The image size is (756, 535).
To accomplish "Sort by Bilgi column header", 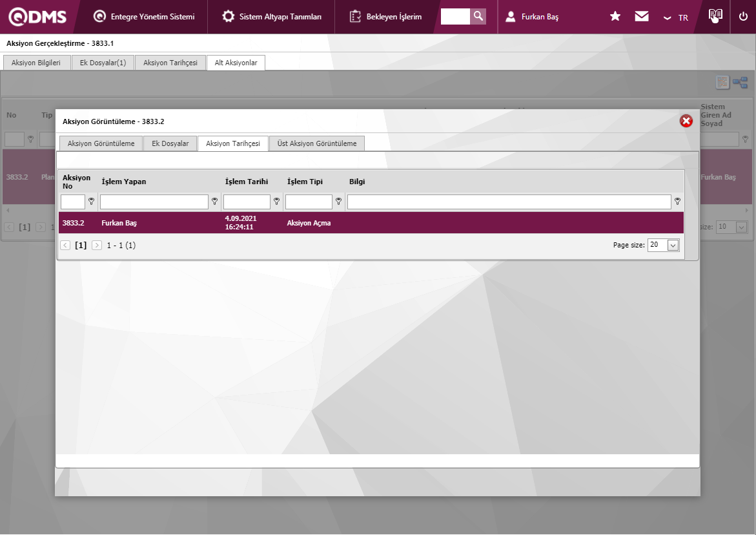I will point(357,182).
